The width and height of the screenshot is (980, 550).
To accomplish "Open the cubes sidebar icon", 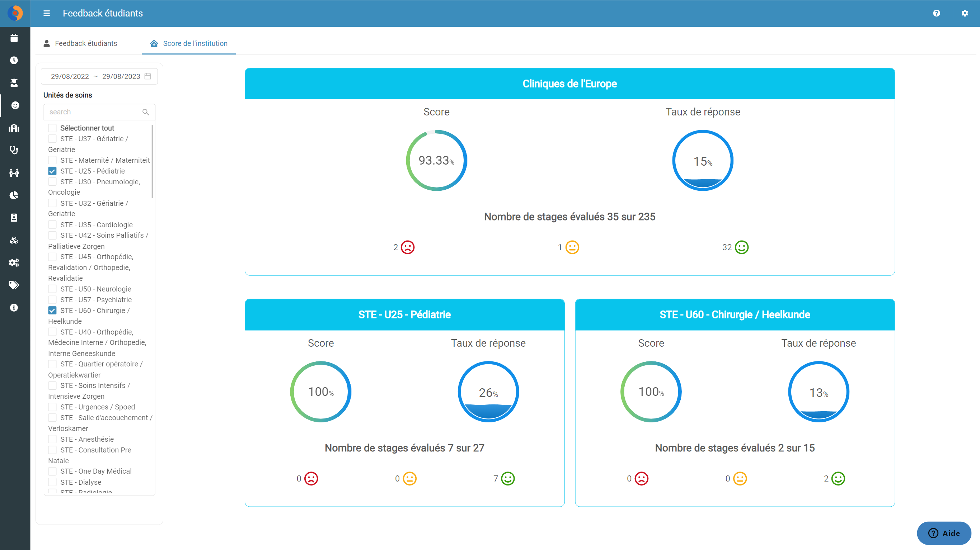I will tap(14, 240).
